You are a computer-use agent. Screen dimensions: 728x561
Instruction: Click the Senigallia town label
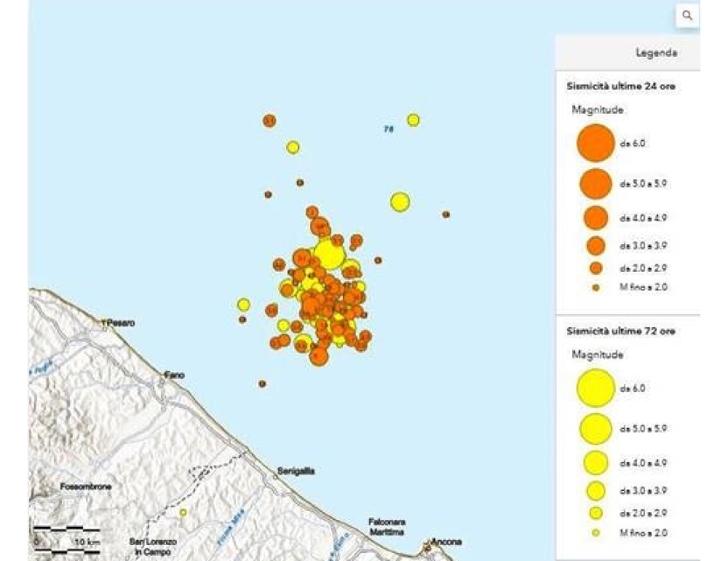(x=296, y=471)
